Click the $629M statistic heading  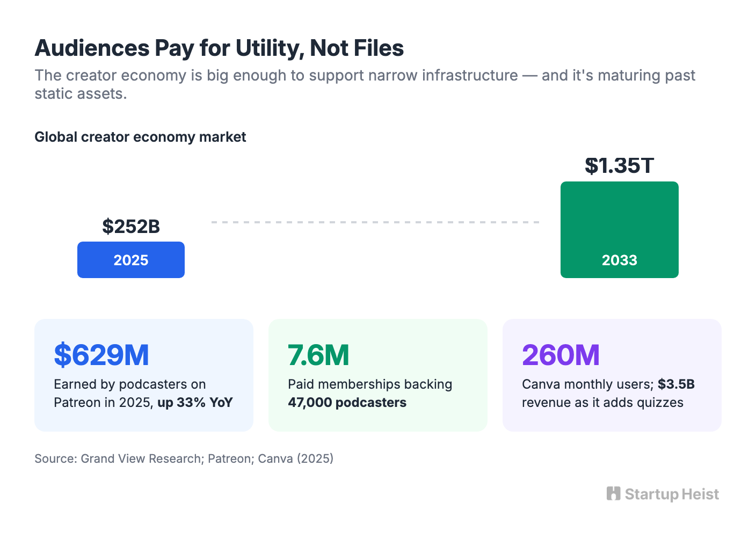pyautogui.click(x=101, y=355)
